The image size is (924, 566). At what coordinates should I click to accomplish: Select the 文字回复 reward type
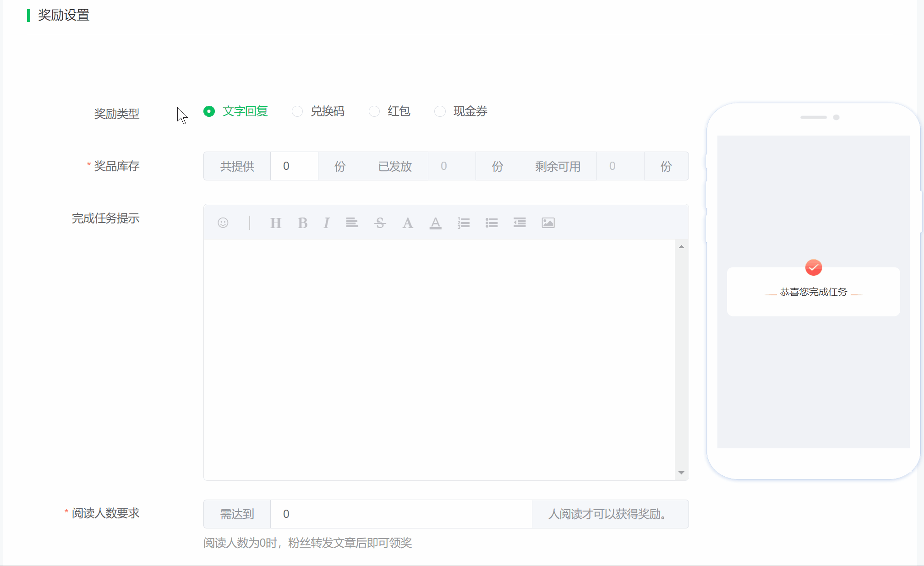[209, 111]
